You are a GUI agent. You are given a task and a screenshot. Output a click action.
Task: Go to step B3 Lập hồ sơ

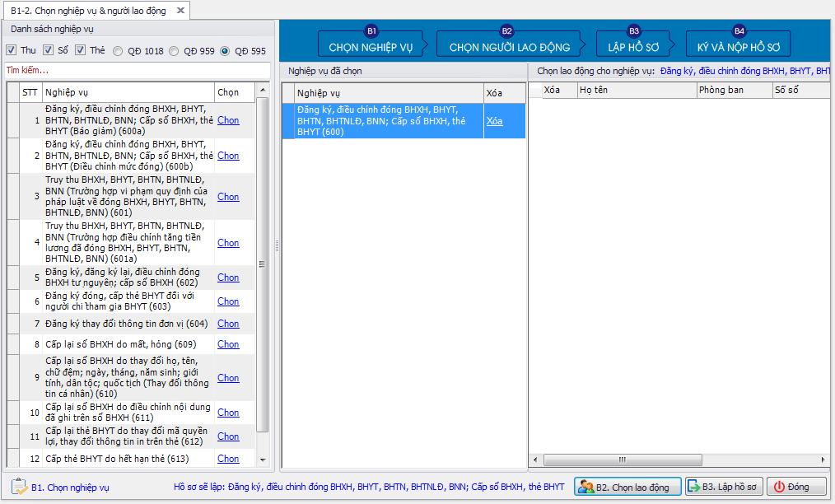pyautogui.click(x=634, y=43)
